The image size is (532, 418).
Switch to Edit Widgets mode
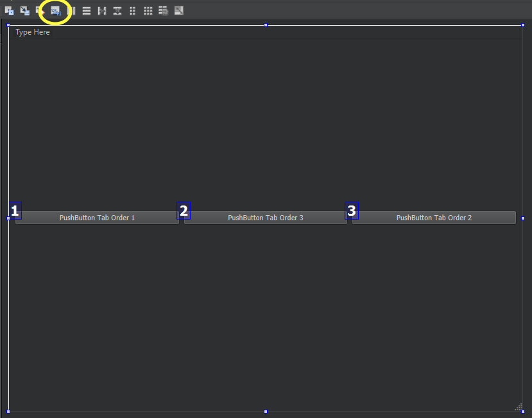(9, 11)
